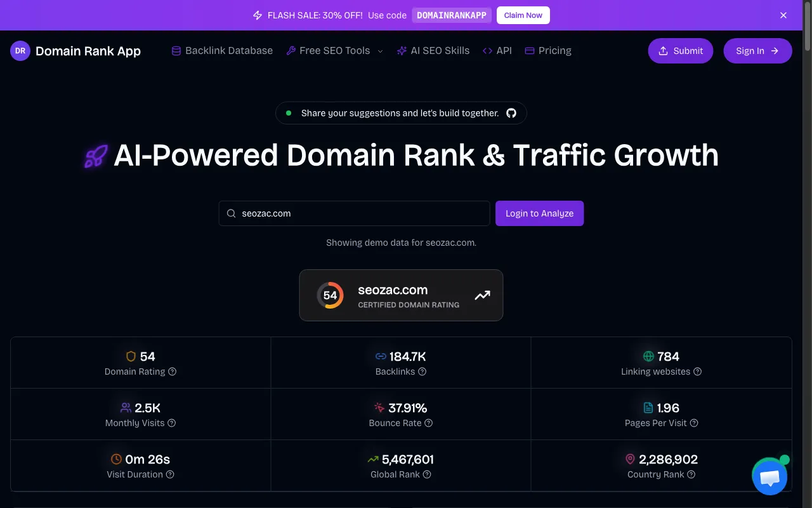Click the Domain Rating shield icon
This screenshot has height=508, width=812.
(131, 356)
